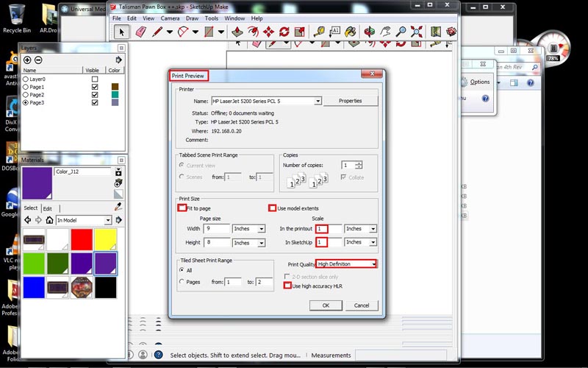The height and width of the screenshot is (368, 588).
Task: Uncheck Page3 visible checkbox
Action: click(95, 102)
